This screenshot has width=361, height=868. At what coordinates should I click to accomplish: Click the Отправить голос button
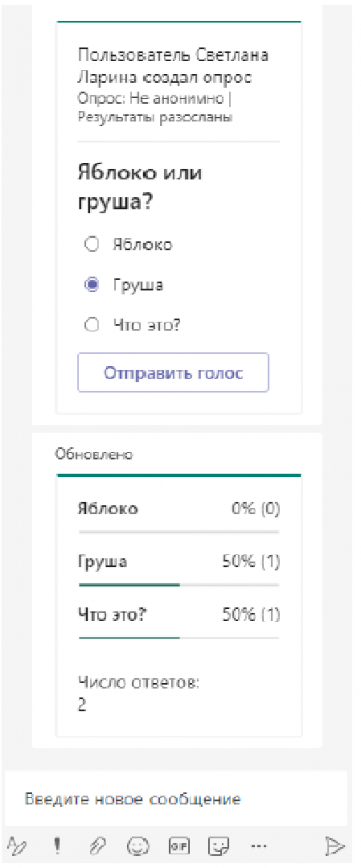click(x=173, y=372)
